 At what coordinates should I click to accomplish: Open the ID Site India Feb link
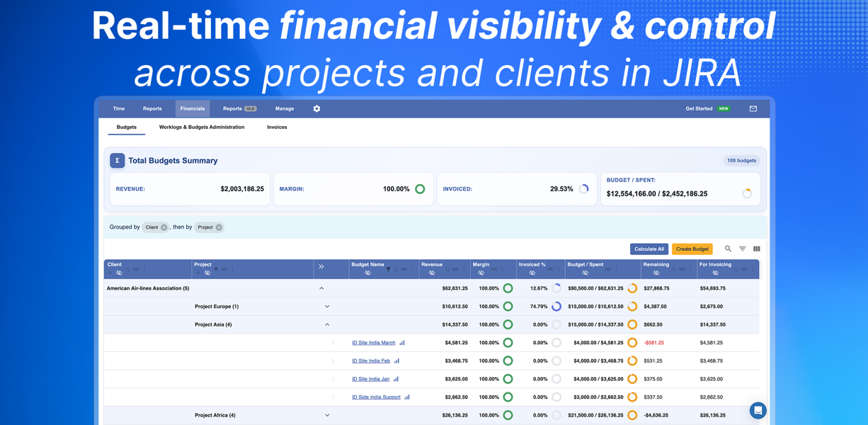pyautogui.click(x=371, y=361)
